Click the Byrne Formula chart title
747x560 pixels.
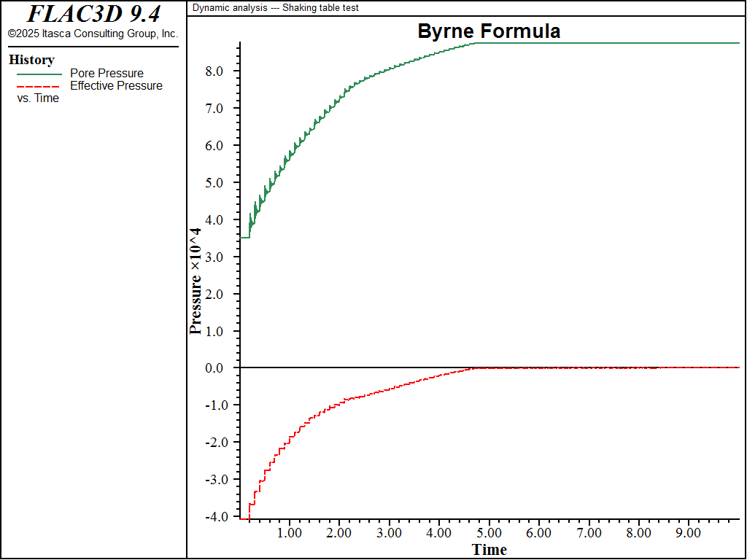489,31
